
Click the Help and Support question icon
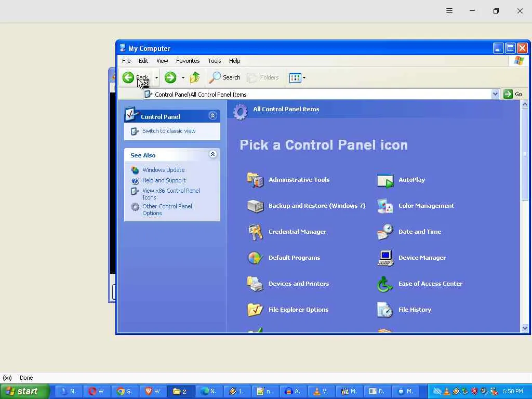tap(135, 180)
